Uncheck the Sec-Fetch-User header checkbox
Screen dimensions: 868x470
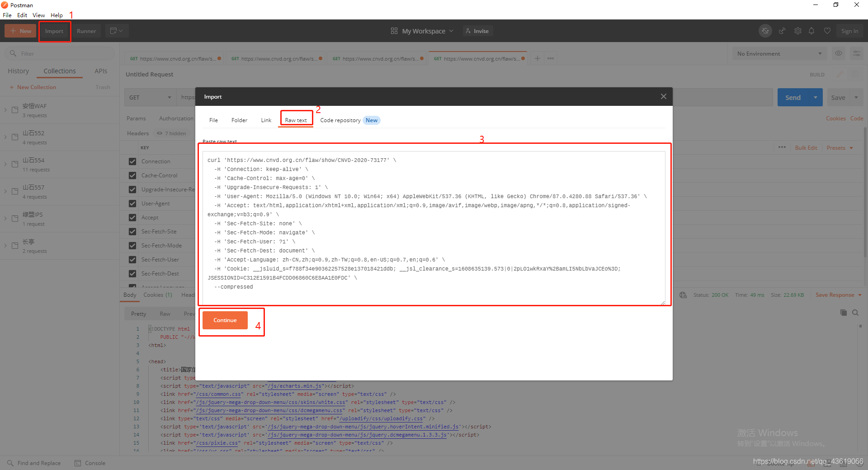[132, 260]
